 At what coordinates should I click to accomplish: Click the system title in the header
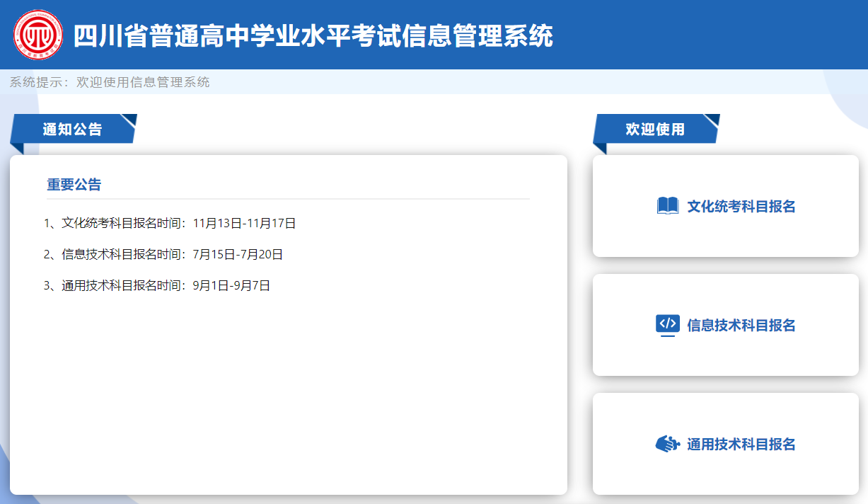(313, 35)
